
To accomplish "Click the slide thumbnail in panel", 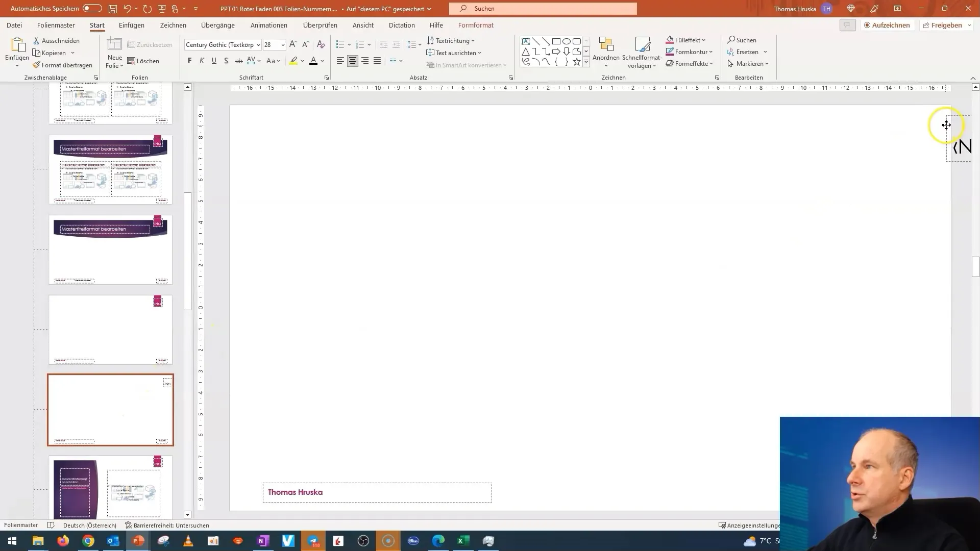I will [x=110, y=410].
